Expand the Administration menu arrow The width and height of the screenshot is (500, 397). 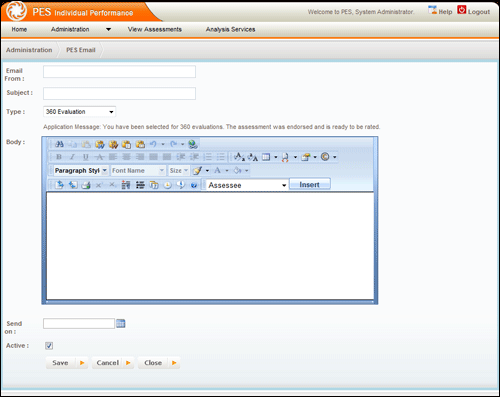tap(108, 29)
